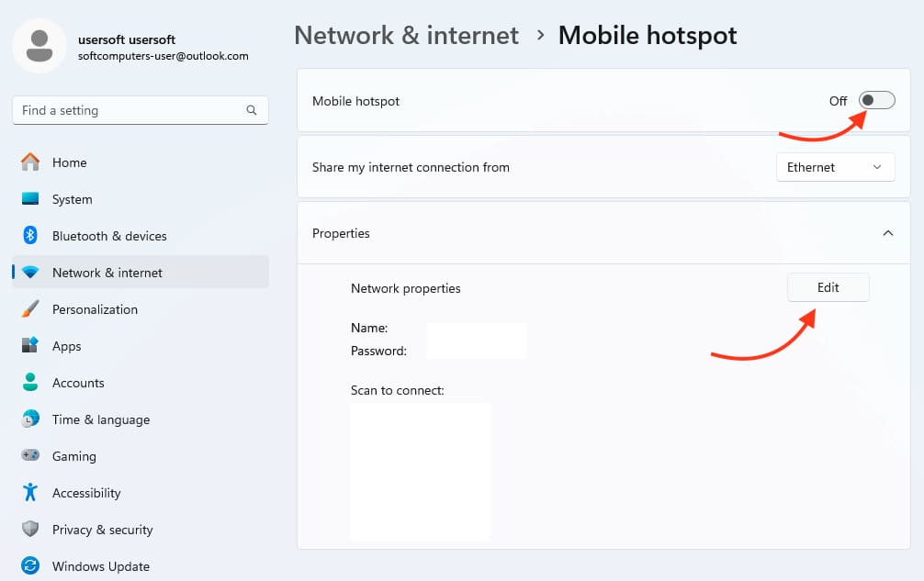Click the Accessibility figure icon
This screenshot has height=581, width=924.
coord(30,493)
